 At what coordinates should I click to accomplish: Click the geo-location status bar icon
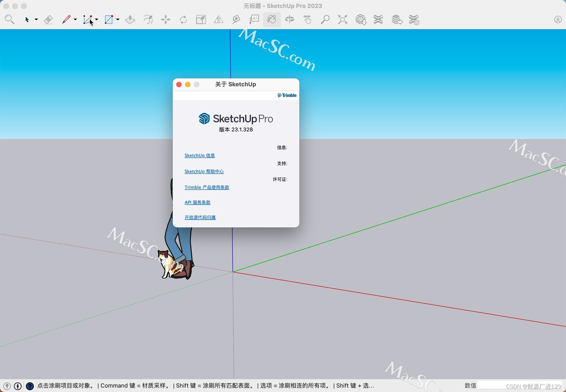point(7,386)
